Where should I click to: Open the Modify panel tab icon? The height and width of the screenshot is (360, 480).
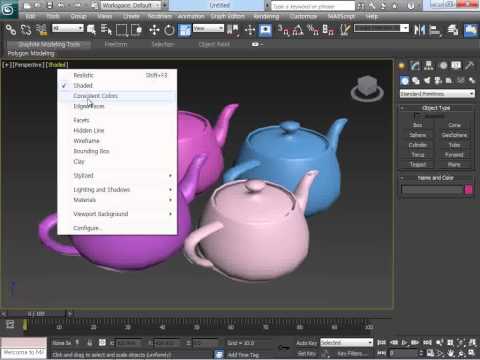[x=415, y=66]
